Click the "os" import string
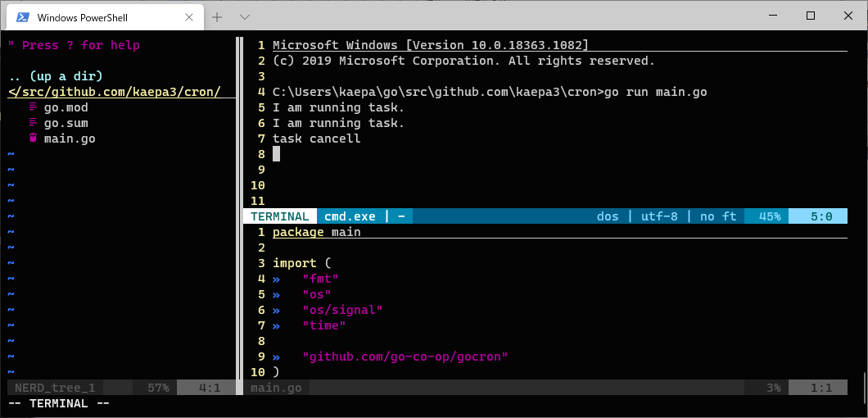The height and width of the screenshot is (418, 868). point(317,294)
